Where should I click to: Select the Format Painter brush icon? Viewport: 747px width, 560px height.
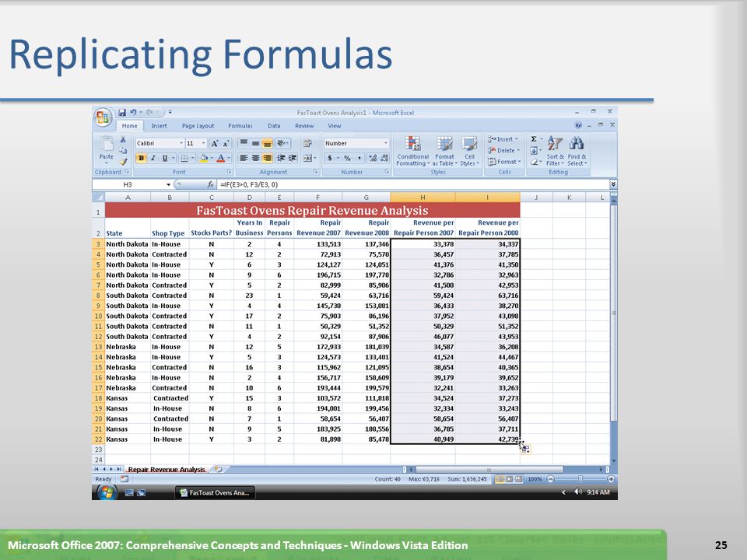(x=123, y=162)
